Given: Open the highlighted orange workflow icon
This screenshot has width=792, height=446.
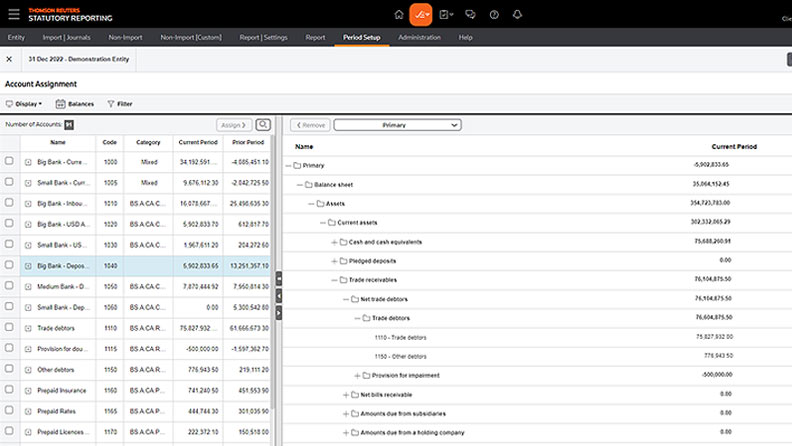Looking at the screenshot, I should point(421,14).
